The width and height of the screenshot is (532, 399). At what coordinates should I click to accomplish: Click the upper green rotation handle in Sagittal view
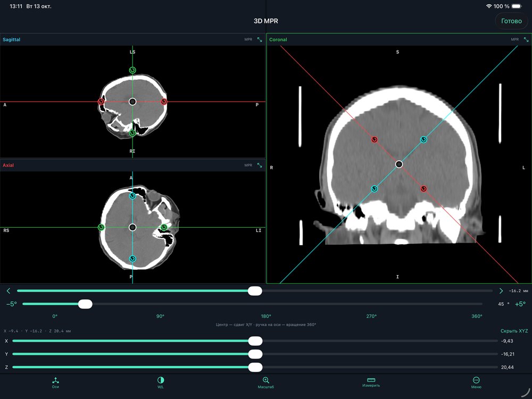pyautogui.click(x=132, y=70)
